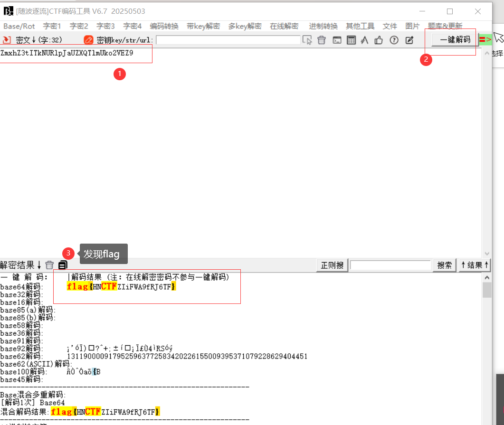The width and height of the screenshot is (504, 425).
Task: Click scroll-up arrow of results pane
Action: (x=487, y=277)
